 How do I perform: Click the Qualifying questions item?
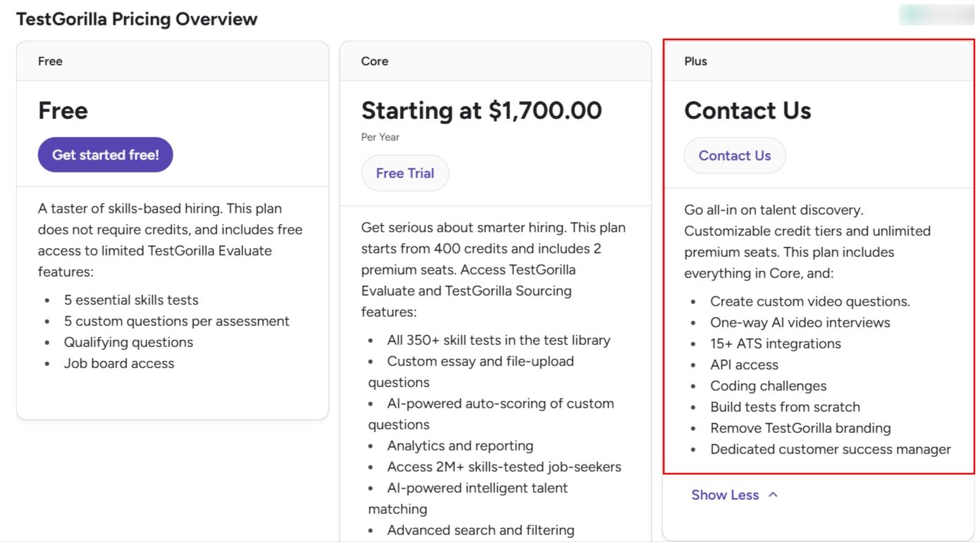pyautogui.click(x=128, y=342)
